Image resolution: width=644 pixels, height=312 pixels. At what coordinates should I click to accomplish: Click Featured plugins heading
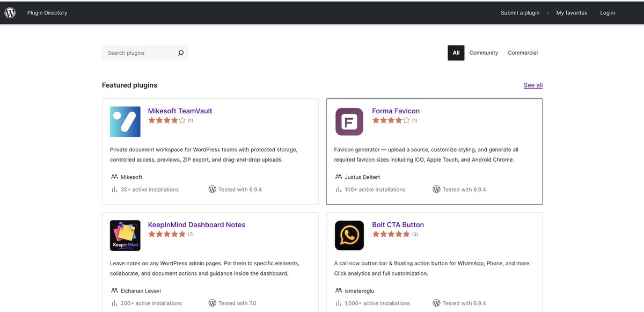129,85
